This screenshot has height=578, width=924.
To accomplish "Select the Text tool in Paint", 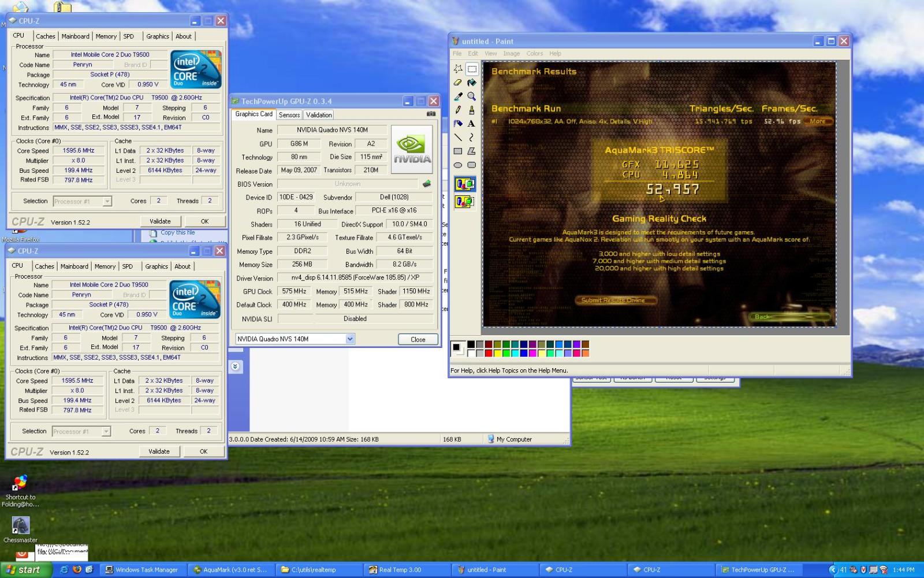I will pyautogui.click(x=472, y=123).
